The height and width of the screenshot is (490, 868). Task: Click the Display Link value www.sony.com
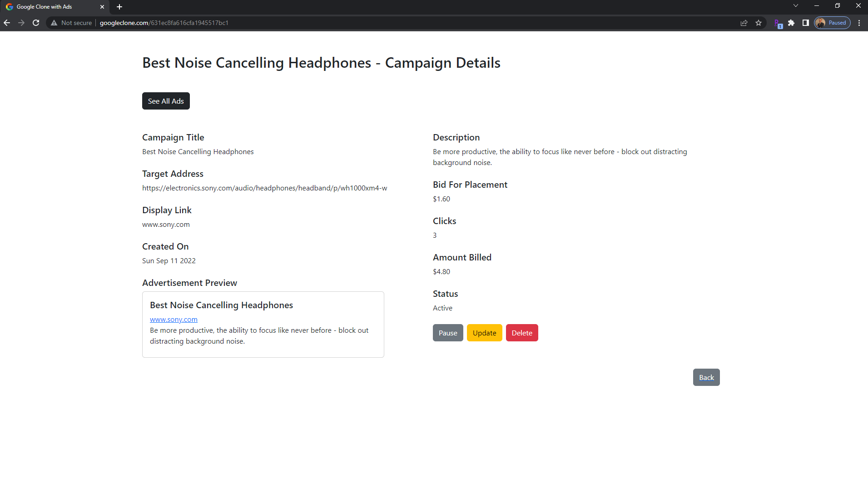166,225
